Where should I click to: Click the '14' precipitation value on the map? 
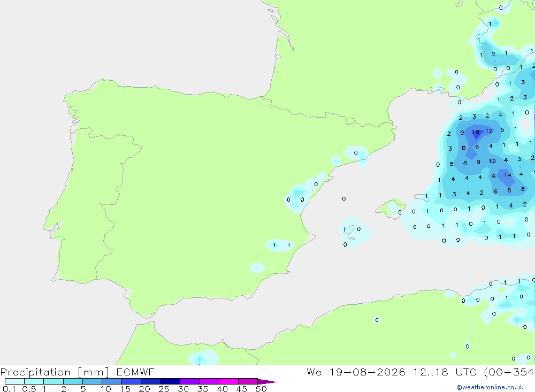[x=508, y=175]
